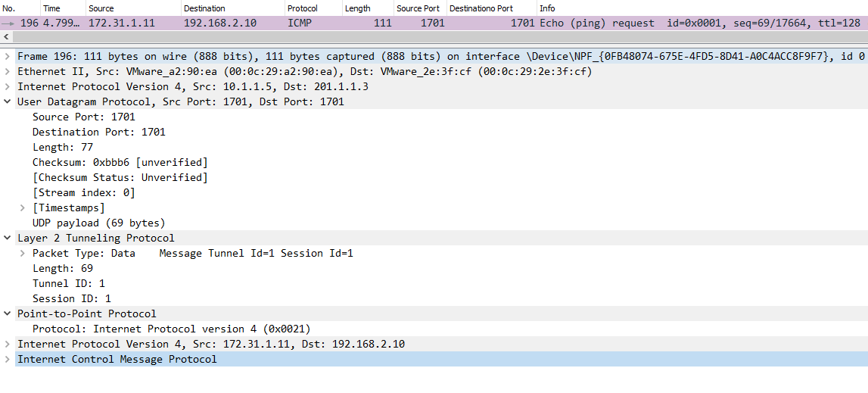Expand the Internet Control Message Protocol row
868x393 pixels.
pos(7,359)
